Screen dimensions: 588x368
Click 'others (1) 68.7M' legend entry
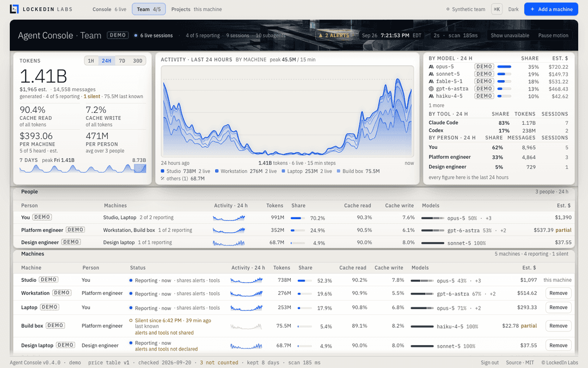(182, 179)
